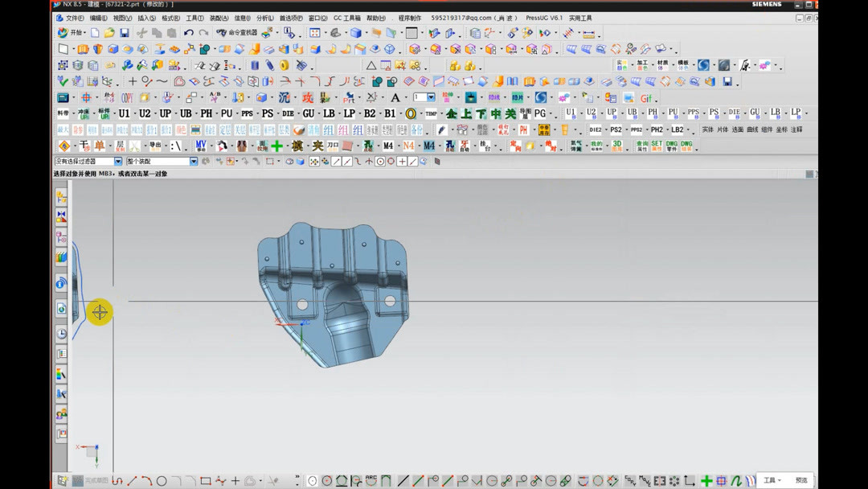
Task: Open the 分析(L) menu
Action: (x=264, y=18)
